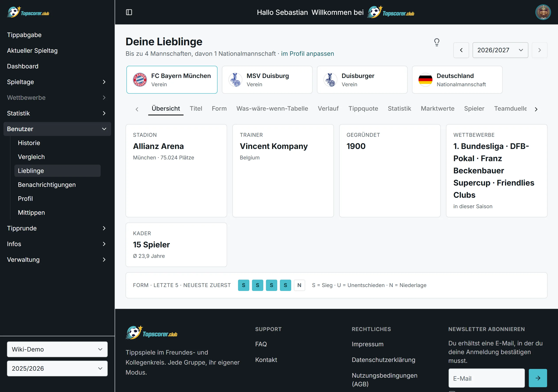Click the MSV Duisburg crest
This screenshot has width=558, height=392.
235,80
